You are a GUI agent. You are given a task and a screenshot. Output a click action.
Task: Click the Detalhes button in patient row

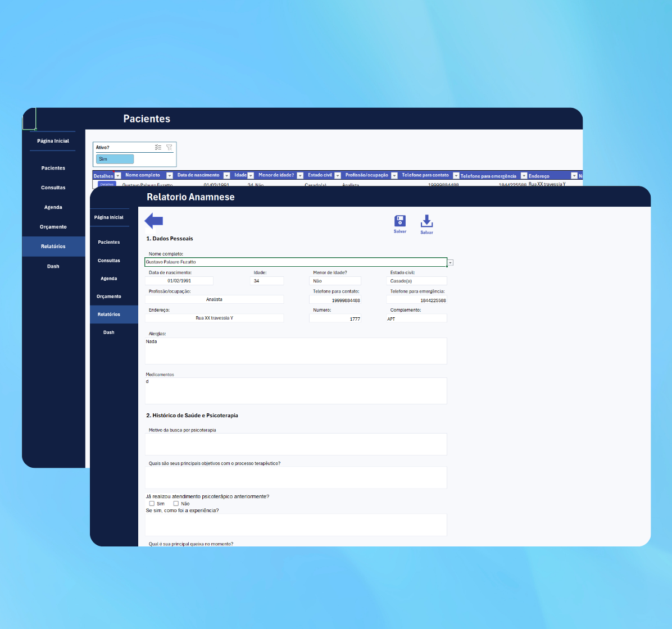click(x=107, y=184)
